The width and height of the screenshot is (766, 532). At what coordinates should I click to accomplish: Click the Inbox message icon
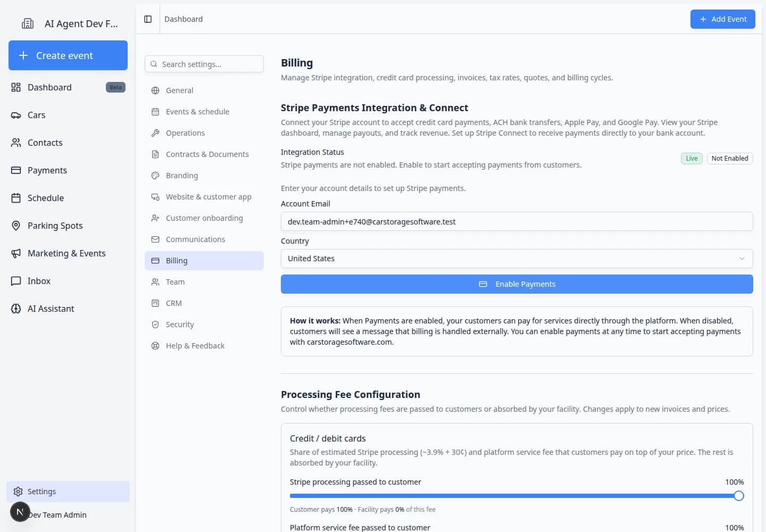click(x=16, y=281)
